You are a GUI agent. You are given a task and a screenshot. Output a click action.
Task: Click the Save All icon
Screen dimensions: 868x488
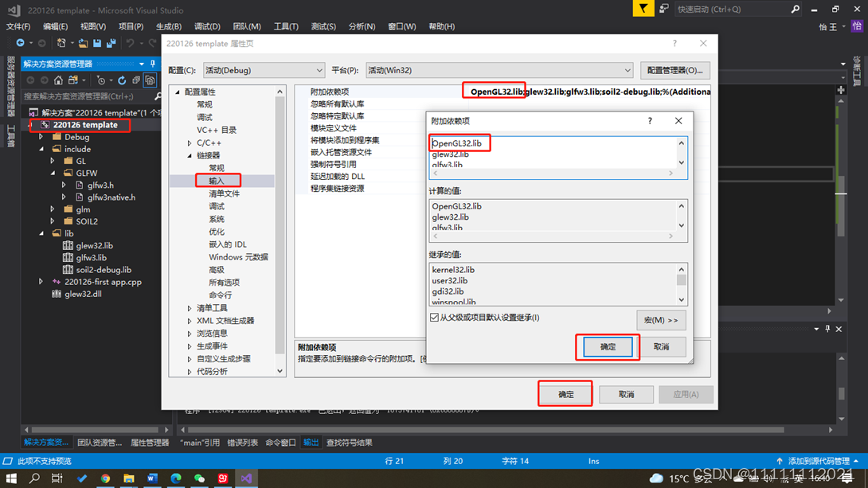point(111,43)
